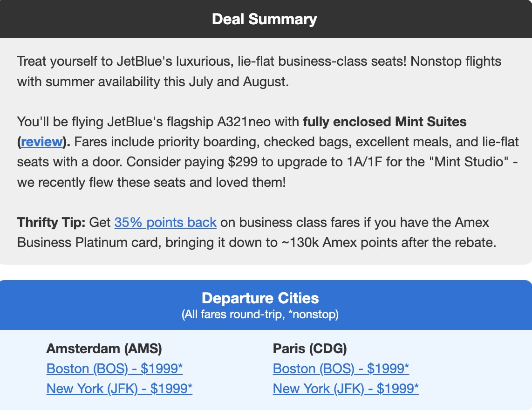The height and width of the screenshot is (410, 532).
Task: Follow the 35% points back link
Action: coord(165,222)
